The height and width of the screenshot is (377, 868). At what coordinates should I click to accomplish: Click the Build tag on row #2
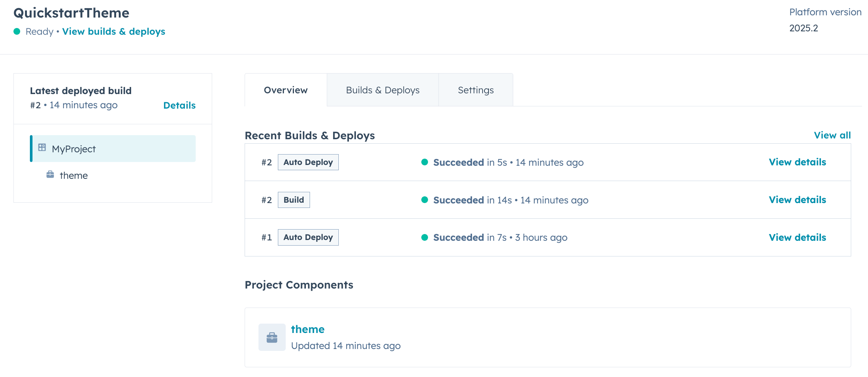point(294,200)
